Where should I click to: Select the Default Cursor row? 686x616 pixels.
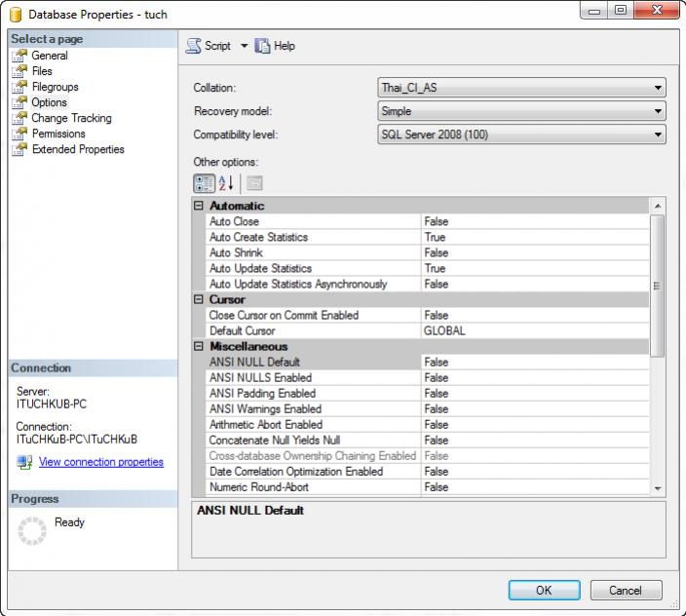(427, 330)
